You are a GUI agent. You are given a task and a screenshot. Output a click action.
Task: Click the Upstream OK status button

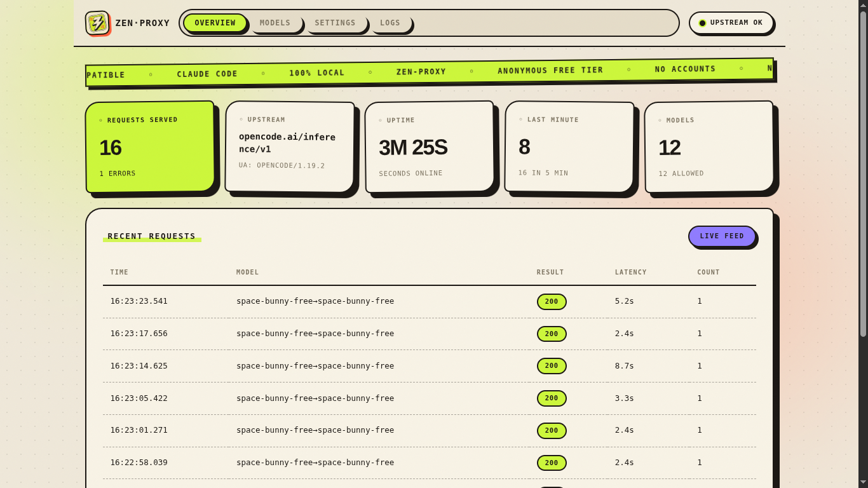pyautogui.click(x=731, y=23)
